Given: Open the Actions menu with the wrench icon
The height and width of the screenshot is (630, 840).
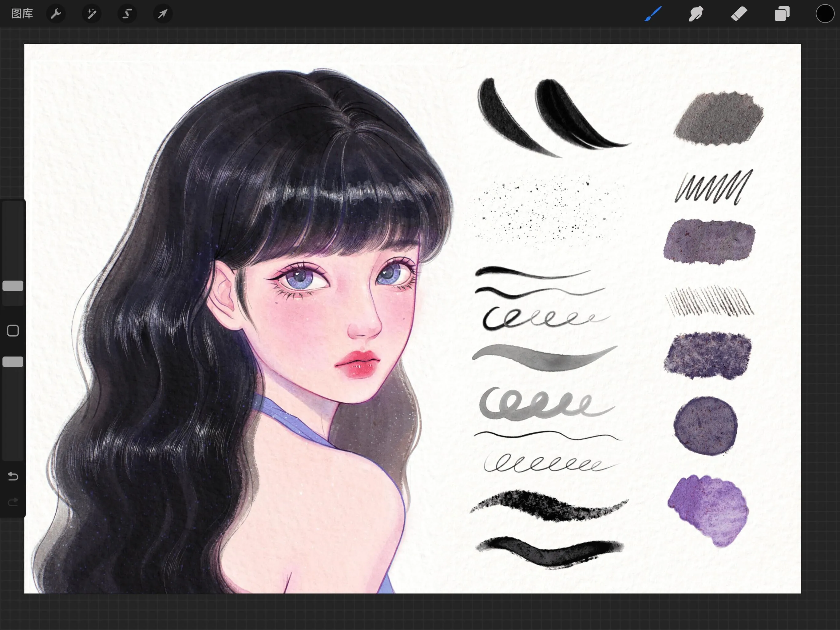Looking at the screenshot, I should point(56,14).
